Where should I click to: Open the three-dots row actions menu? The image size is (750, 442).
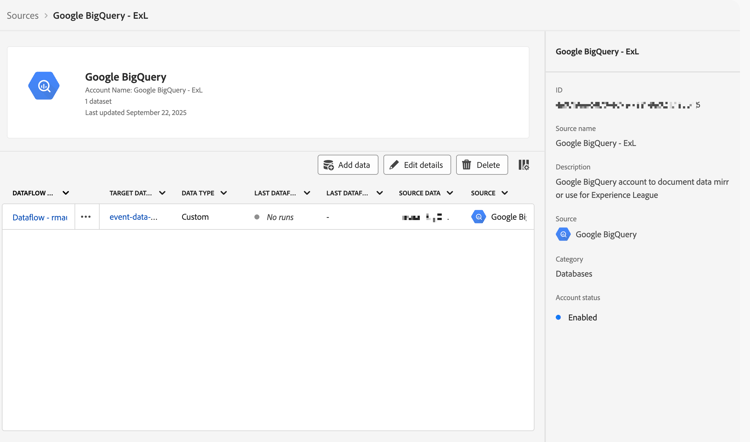pos(86,217)
